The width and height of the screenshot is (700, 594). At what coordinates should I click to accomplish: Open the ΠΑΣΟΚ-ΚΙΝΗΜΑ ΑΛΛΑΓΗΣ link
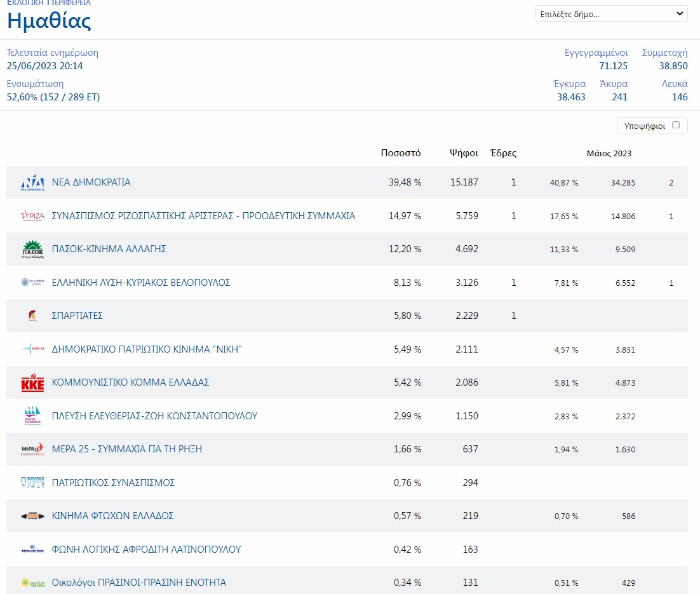click(x=109, y=249)
